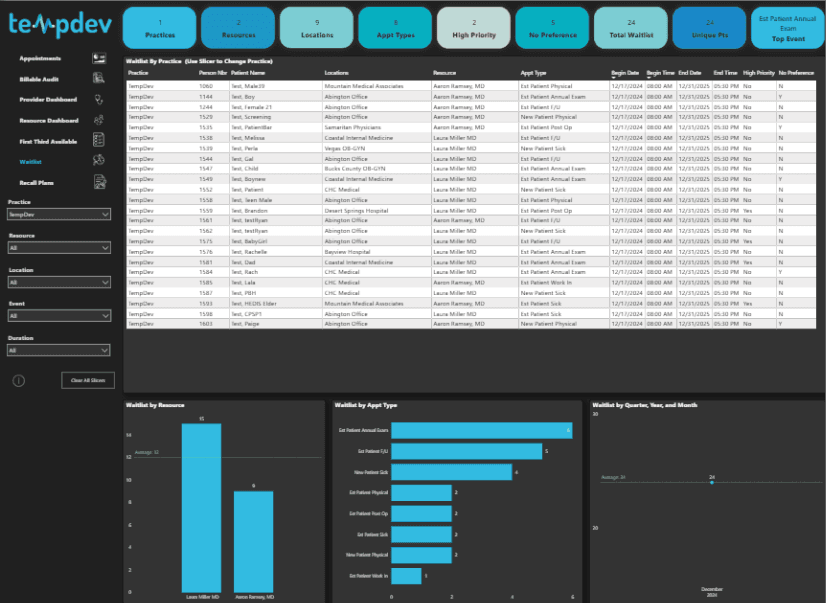Select the Appt Type column header

tap(535, 74)
